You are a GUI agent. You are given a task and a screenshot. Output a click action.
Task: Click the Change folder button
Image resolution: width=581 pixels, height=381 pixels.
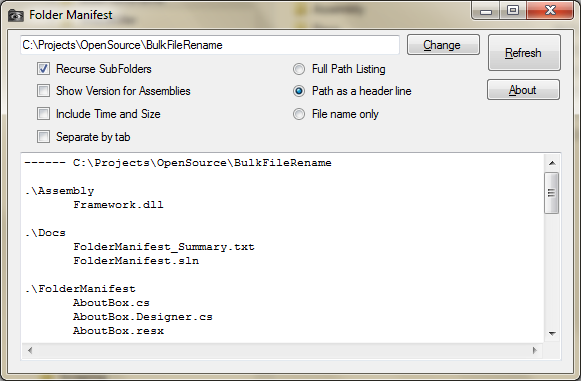(443, 45)
